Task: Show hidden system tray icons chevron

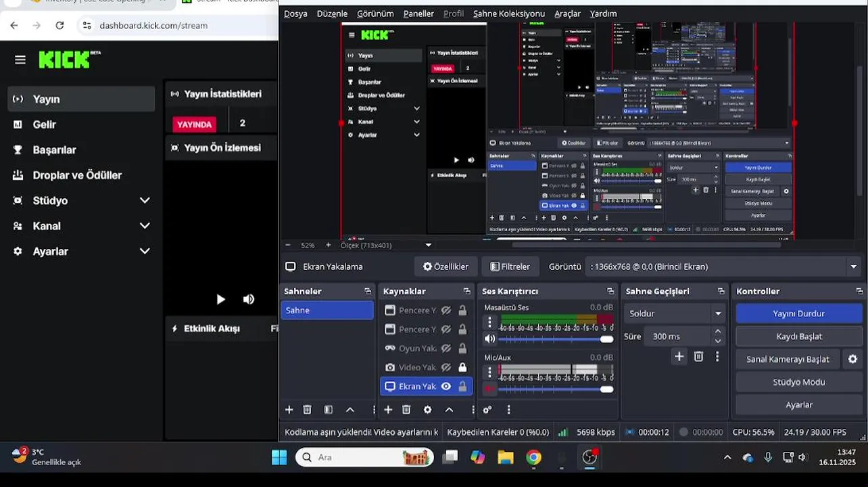Action: pos(727,457)
